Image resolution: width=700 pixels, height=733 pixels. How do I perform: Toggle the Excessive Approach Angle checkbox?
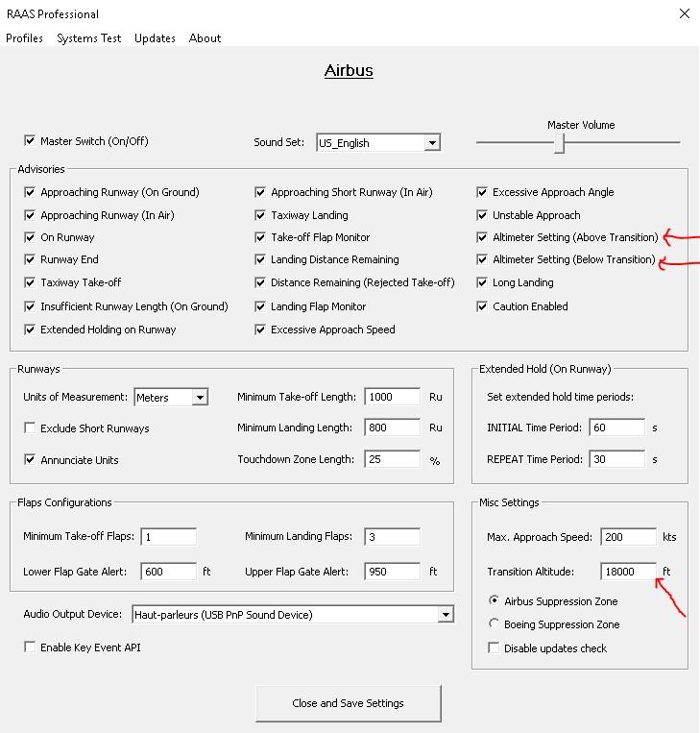(482, 192)
